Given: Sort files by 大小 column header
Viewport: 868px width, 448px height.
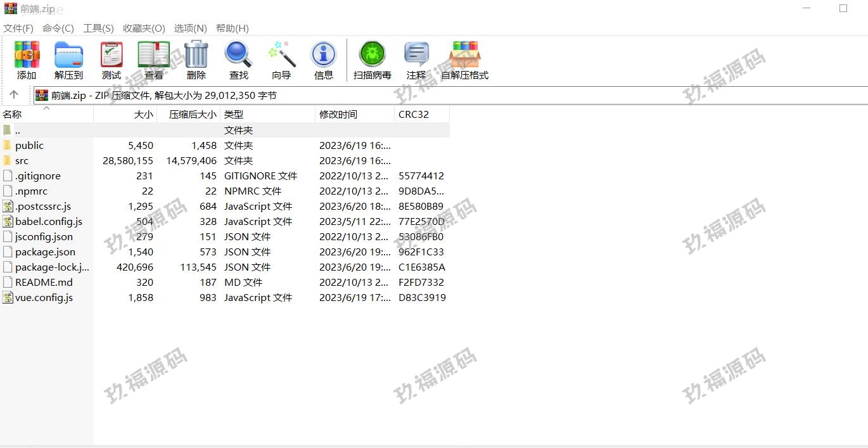Looking at the screenshot, I should pyautogui.click(x=143, y=115).
